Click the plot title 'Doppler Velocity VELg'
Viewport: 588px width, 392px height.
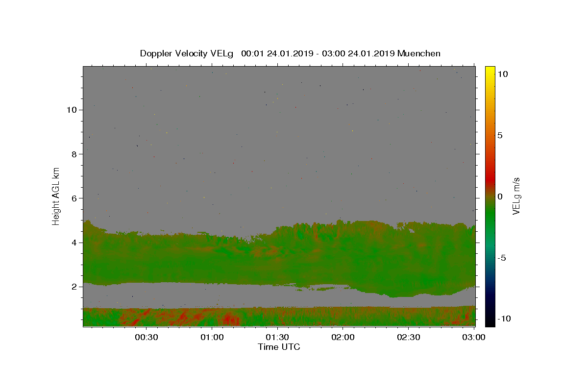pos(188,53)
